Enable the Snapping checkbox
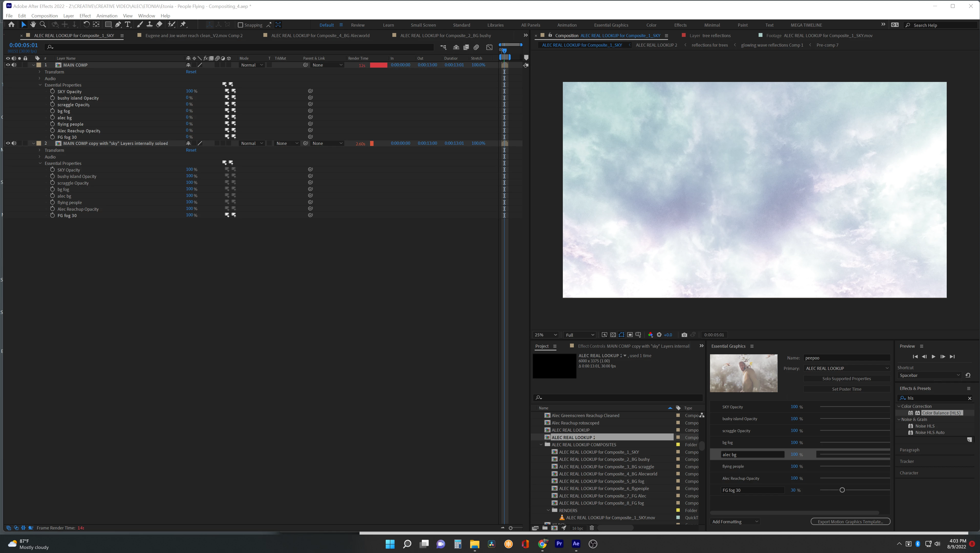Viewport: 980px width, 553px height. click(x=240, y=25)
